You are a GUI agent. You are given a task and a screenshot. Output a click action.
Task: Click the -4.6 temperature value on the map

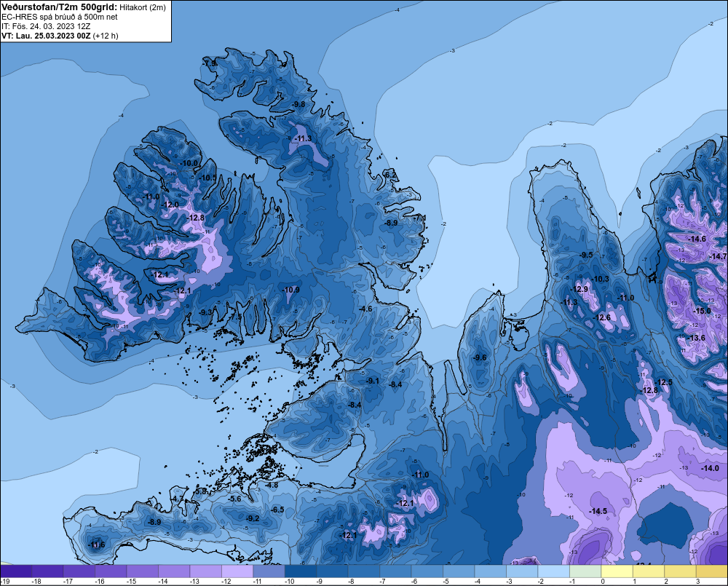pyautogui.click(x=366, y=309)
